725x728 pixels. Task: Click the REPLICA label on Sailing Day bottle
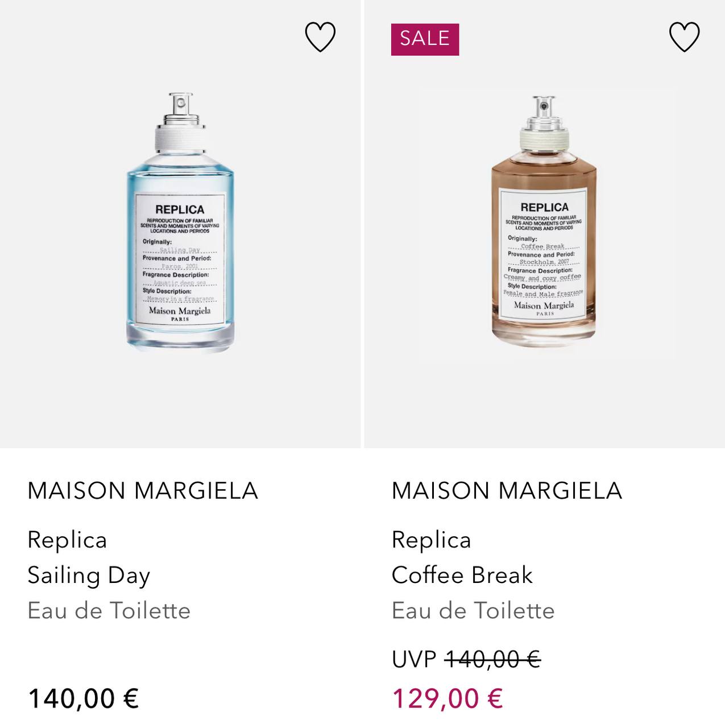[180, 209]
